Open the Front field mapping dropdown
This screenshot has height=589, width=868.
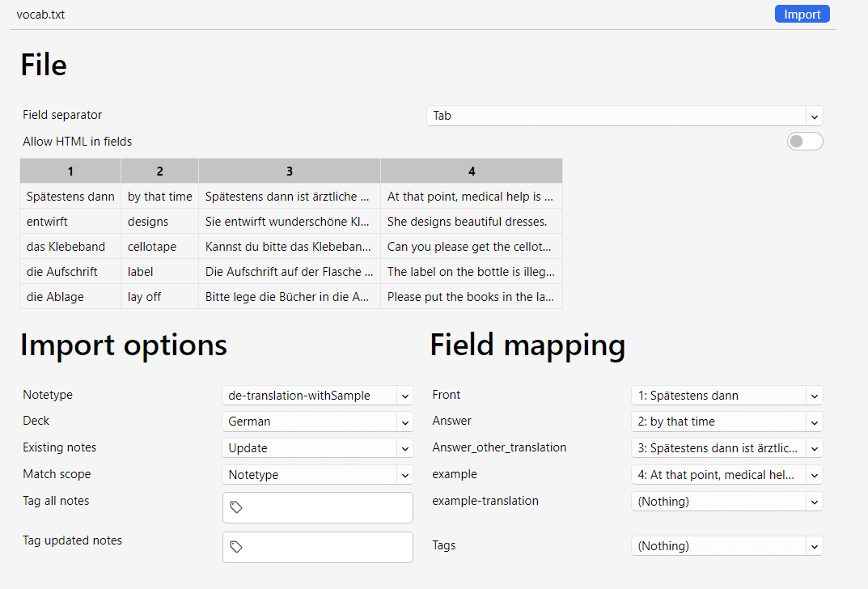point(727,396)
